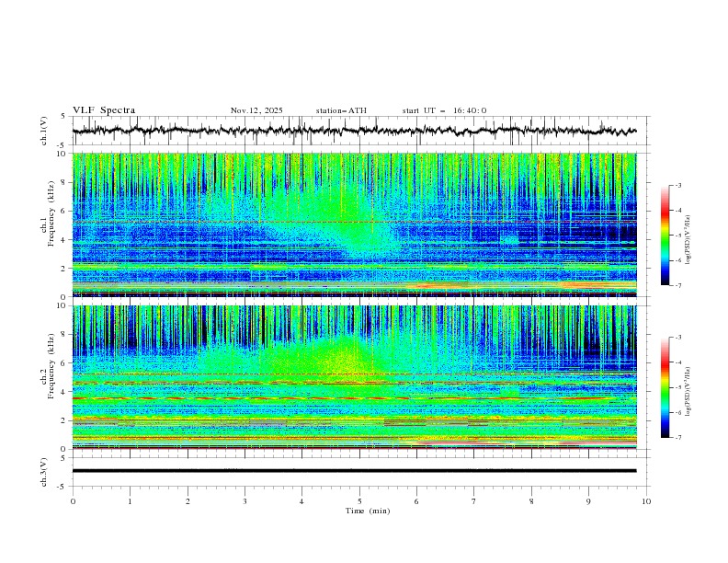Click the '0' tick on time axis
728x563 pixels.
point(73,501)
